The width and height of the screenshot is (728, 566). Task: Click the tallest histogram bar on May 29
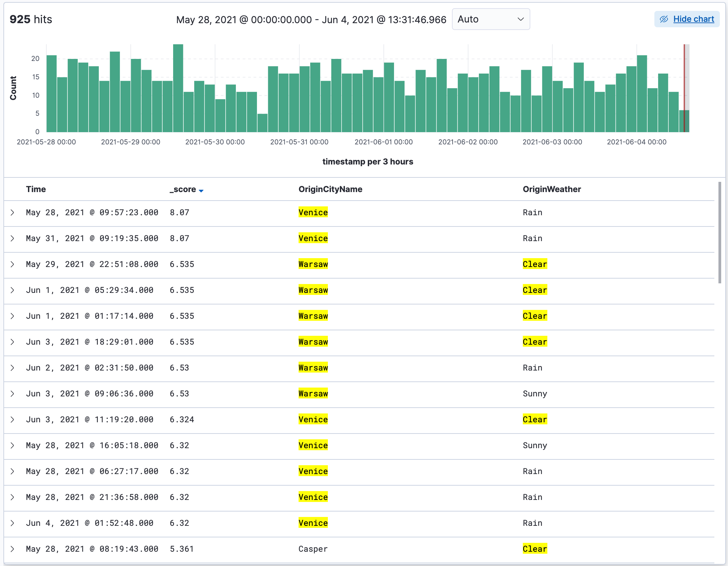pos(178,89)
